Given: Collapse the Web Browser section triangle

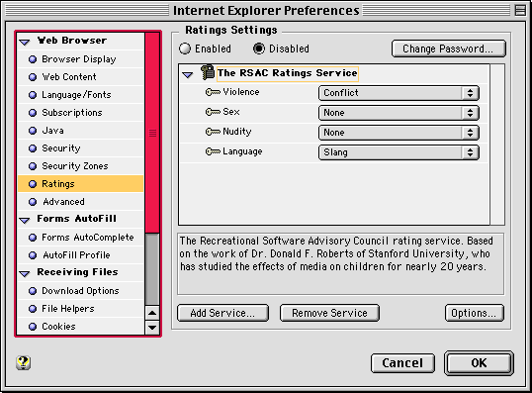Looking at the screenshot, I should point(25,43).
